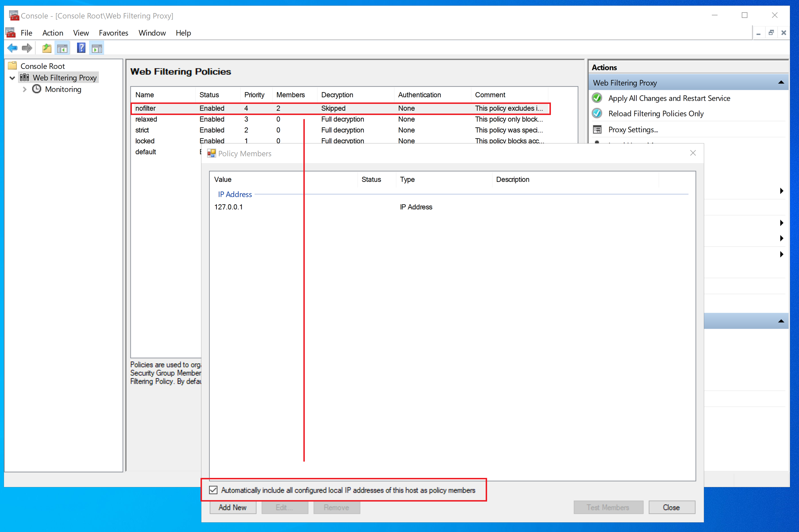Image resolution: width=799 pixels, height=532 pixels.
Task: Select the locked policy row
Action: pos(340,140)
